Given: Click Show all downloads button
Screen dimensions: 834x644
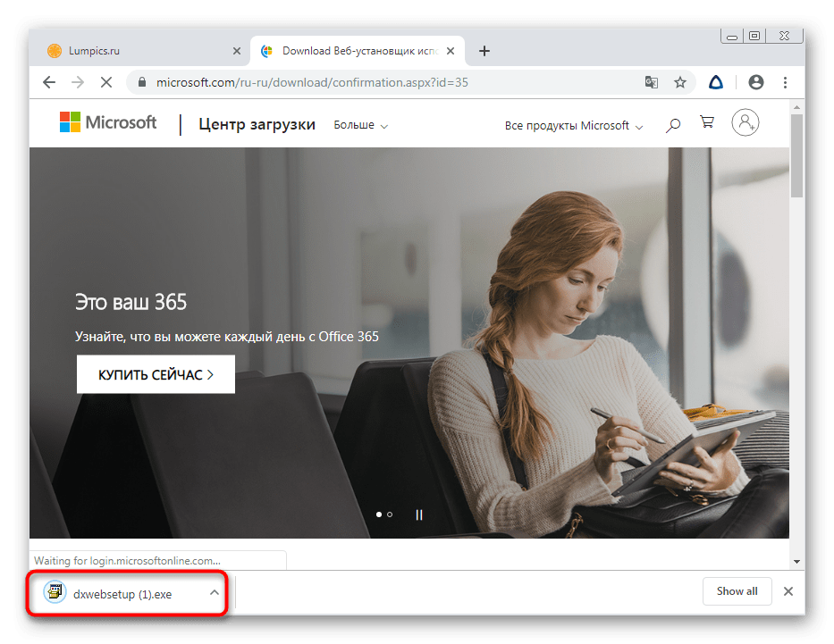Looking at the screenshot, I should [x=737, y=591].
